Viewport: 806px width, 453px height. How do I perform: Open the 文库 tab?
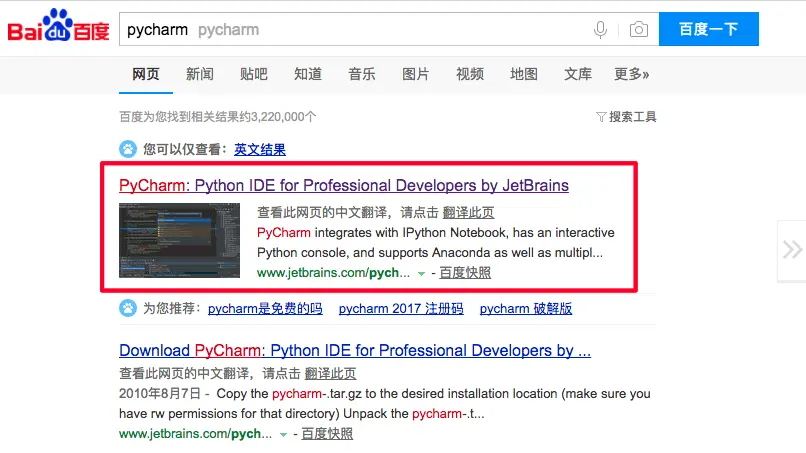(x=578, y=75)
